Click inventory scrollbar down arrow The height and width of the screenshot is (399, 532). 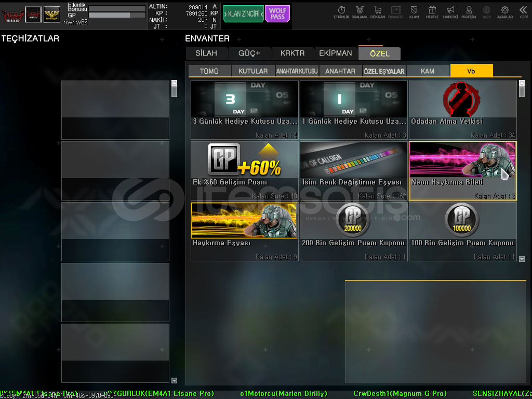[x=522, y=259]
